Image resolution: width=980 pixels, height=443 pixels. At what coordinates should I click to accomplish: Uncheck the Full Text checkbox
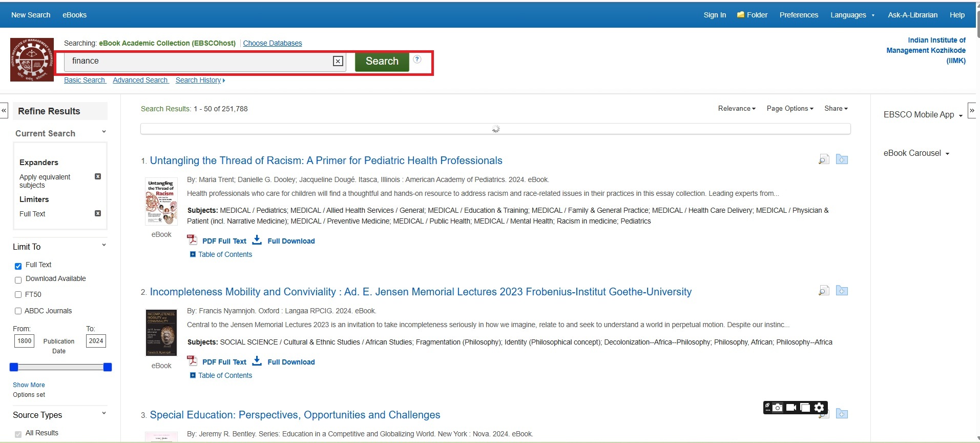18,266
